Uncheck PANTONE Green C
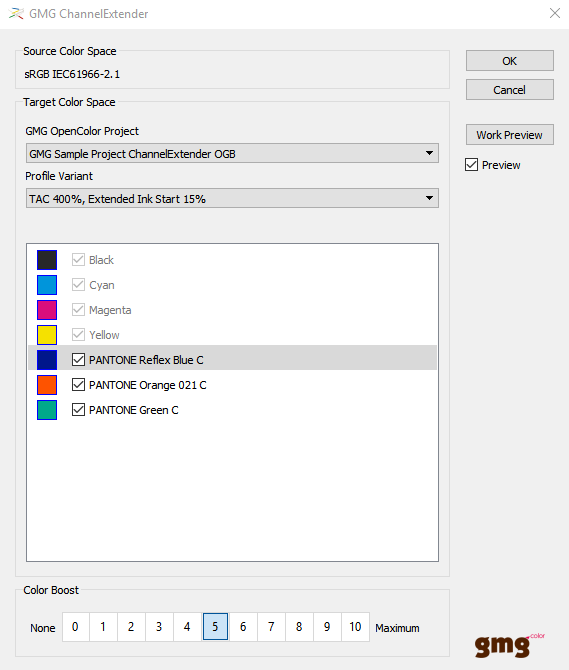569x670 pixels. pos(78,410)
